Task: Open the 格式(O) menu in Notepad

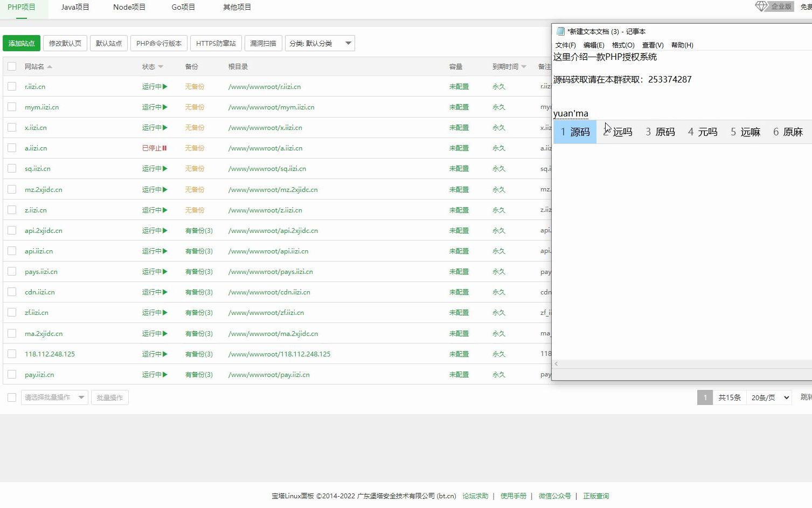Action: (622, 45)
